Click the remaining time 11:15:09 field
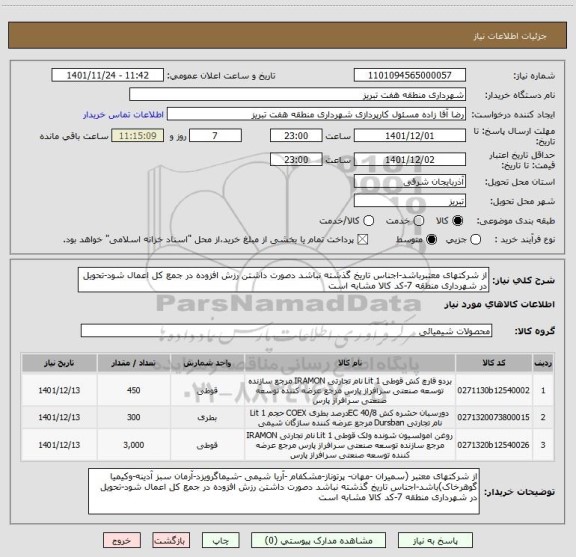 click(138, 136)
